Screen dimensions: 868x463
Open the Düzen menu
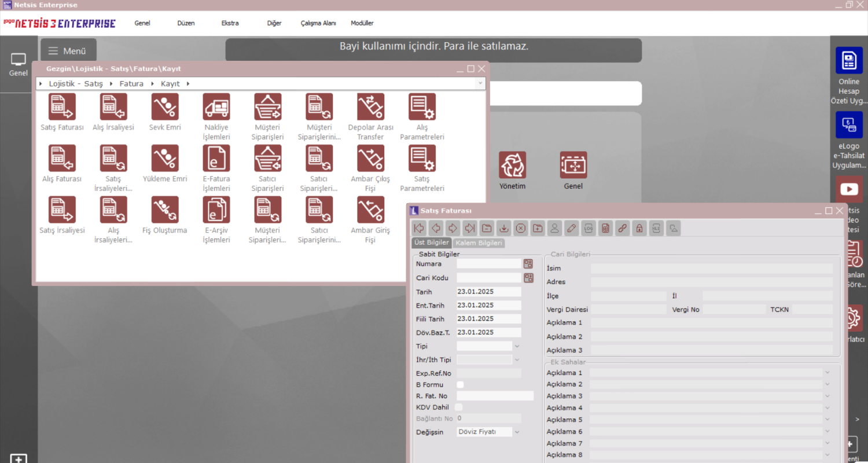click(186, 23)
